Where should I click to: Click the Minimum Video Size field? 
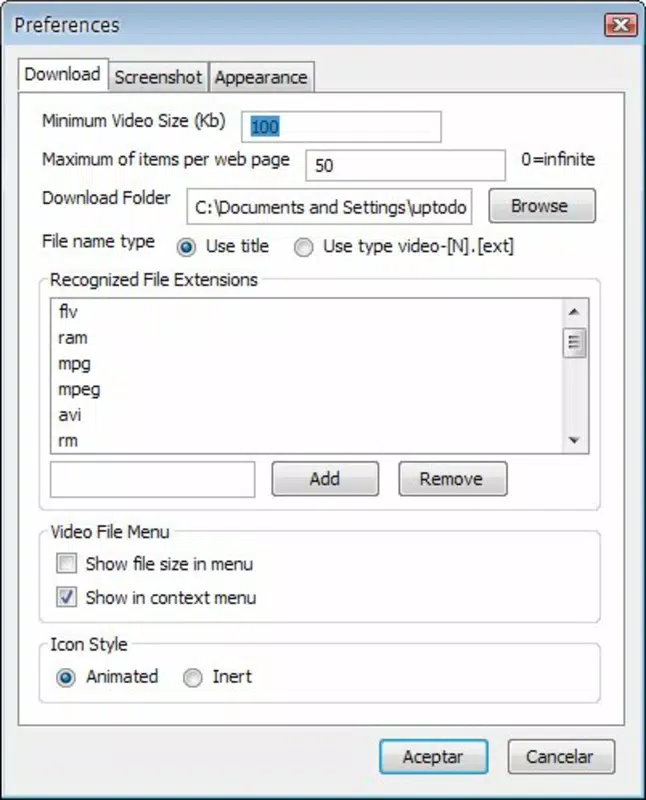click(x=341, y=127)
